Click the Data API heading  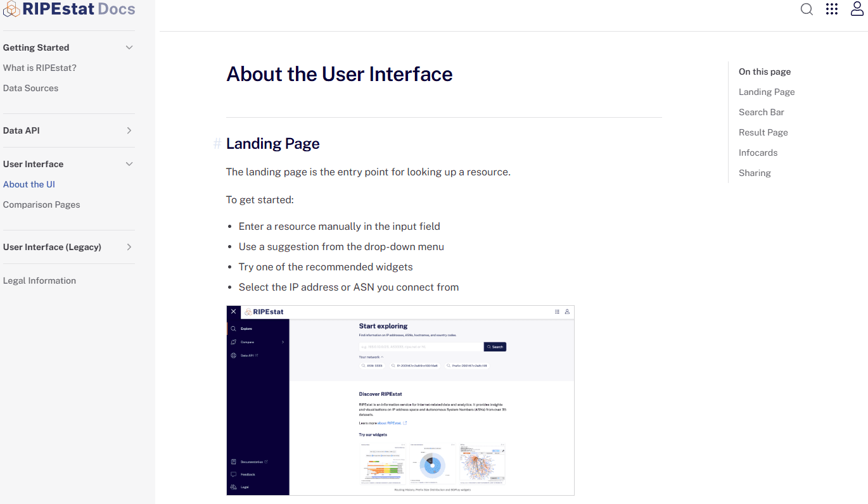click(x=22, y=130)
